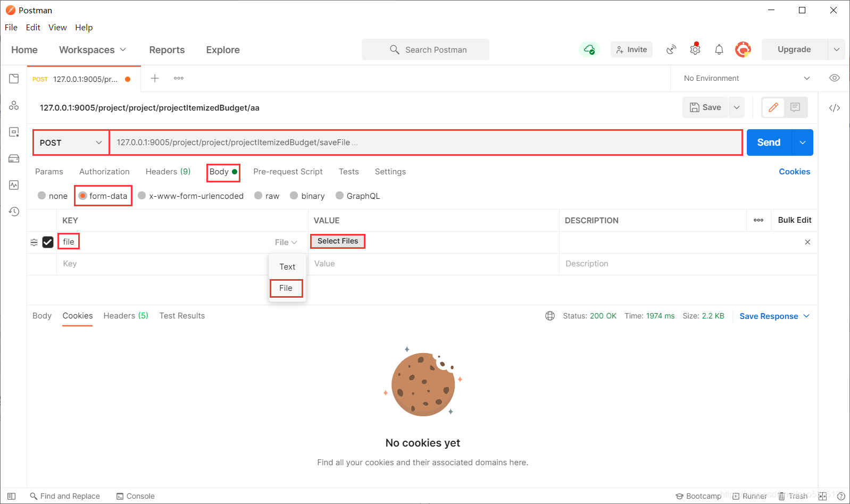Open the Workspaces dropdown
Viewport: 850px width, 504px height.
click(93, 49)
